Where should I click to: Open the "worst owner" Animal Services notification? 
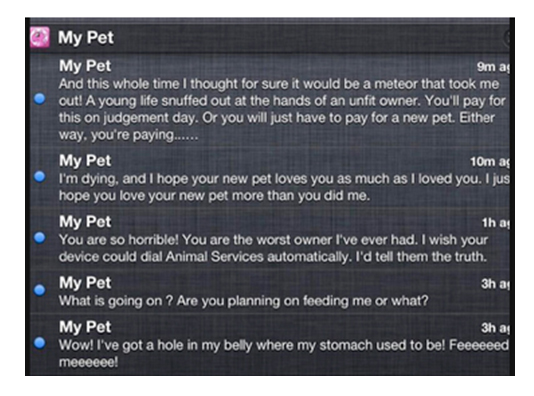273,248
